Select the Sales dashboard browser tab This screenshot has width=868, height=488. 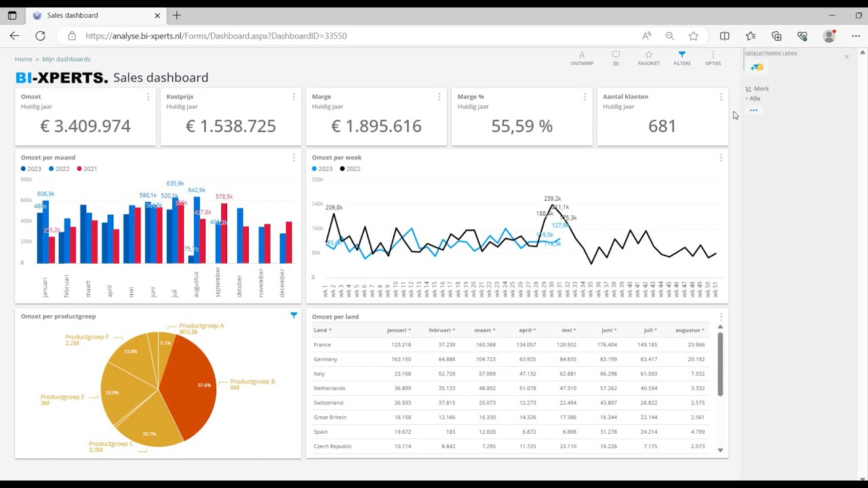[x=96, y=15]
